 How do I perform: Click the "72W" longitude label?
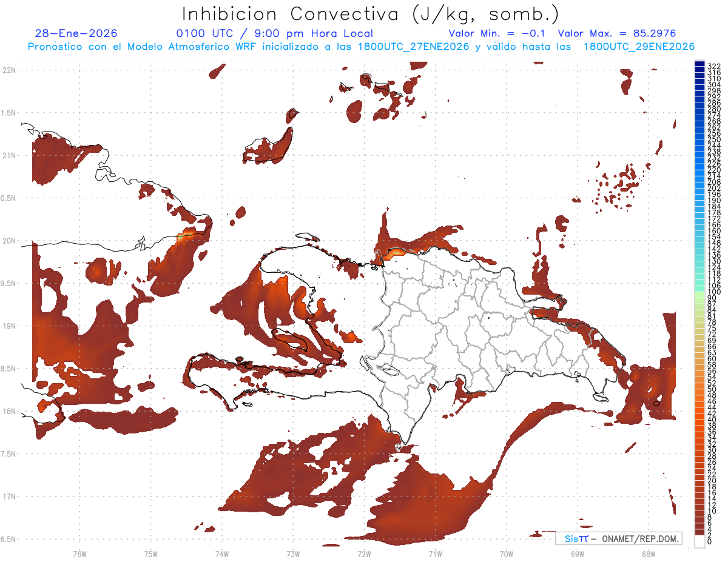coord(364,554)
